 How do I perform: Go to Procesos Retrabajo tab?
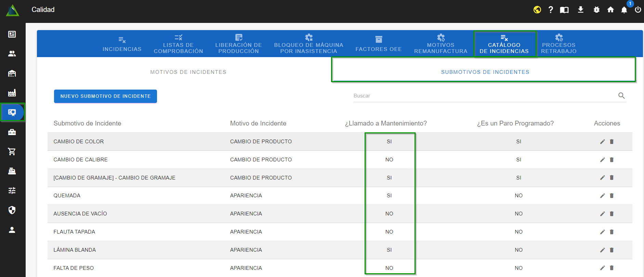[x=558, y=44]
